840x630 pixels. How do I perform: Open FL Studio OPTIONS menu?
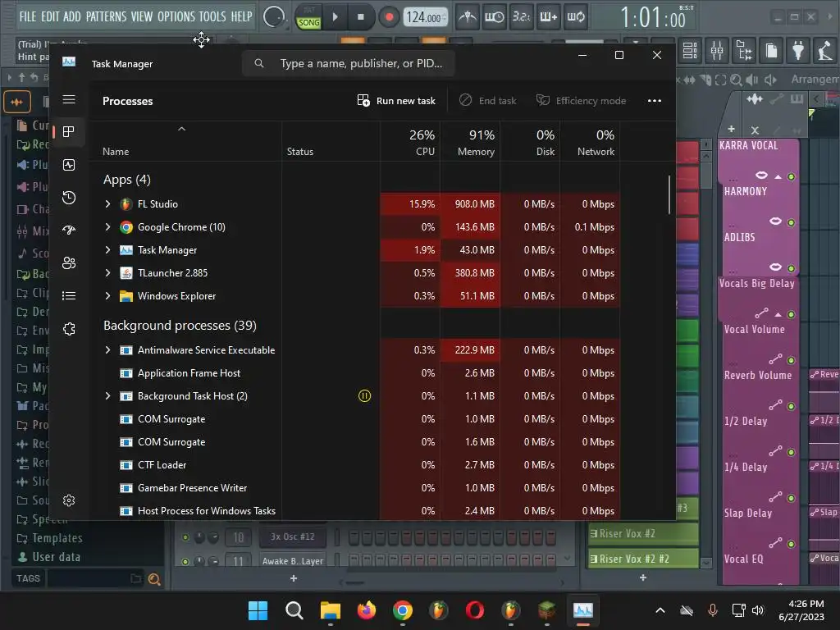point(176,16)
